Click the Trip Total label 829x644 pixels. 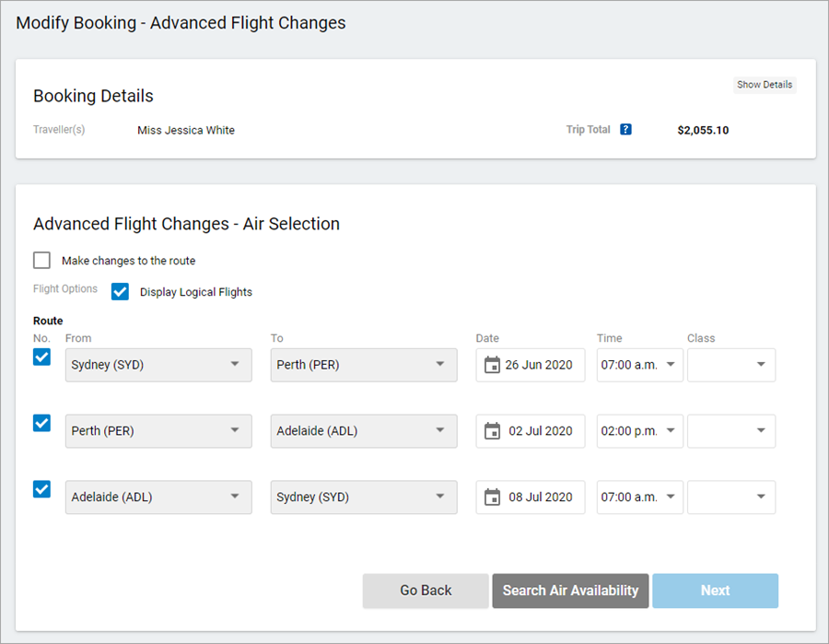[588, 130]
